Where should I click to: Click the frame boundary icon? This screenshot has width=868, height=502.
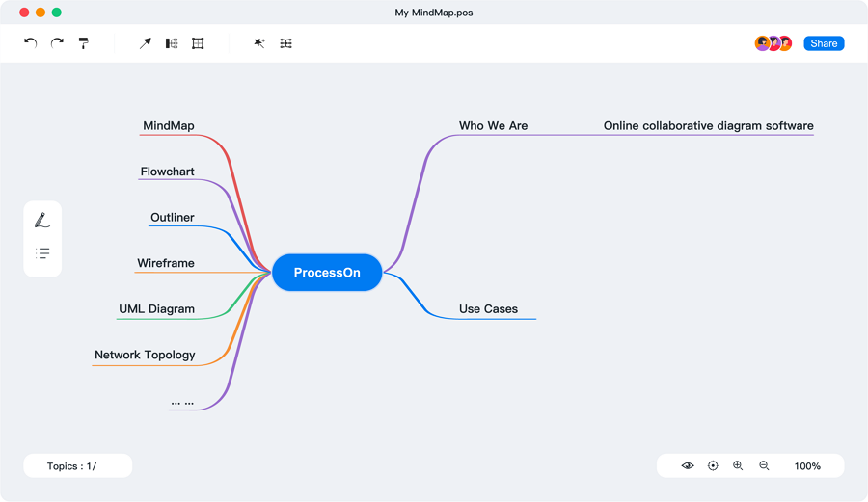coord(198,43)
